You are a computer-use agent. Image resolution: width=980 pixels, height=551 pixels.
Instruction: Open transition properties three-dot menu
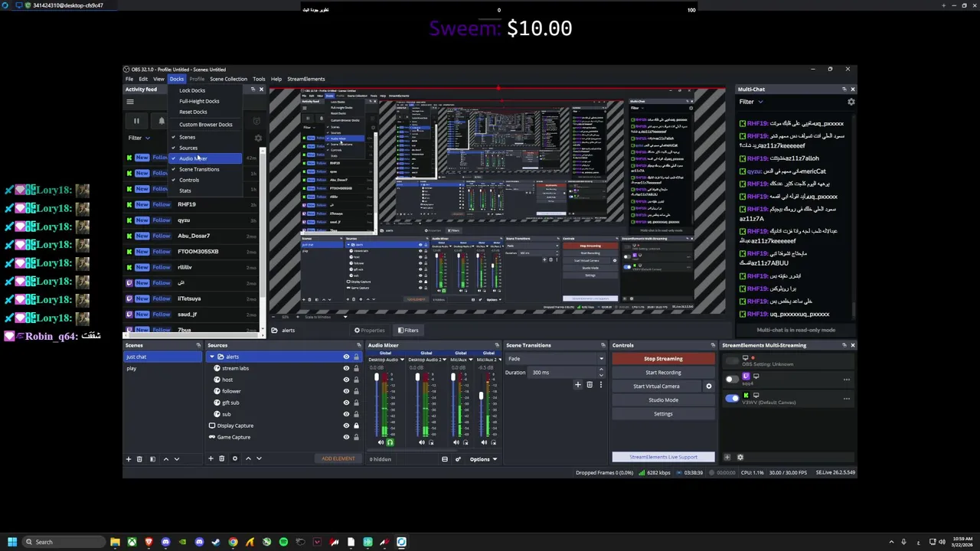[600, 385]
